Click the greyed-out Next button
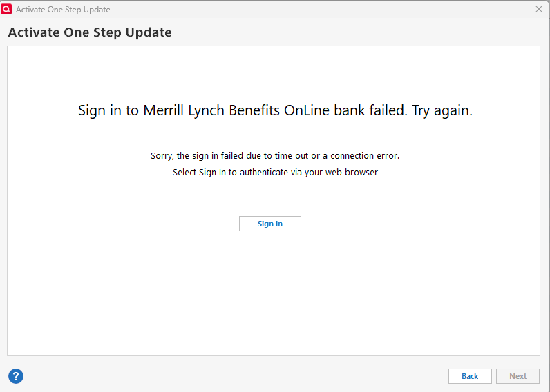 coord(518,376)
